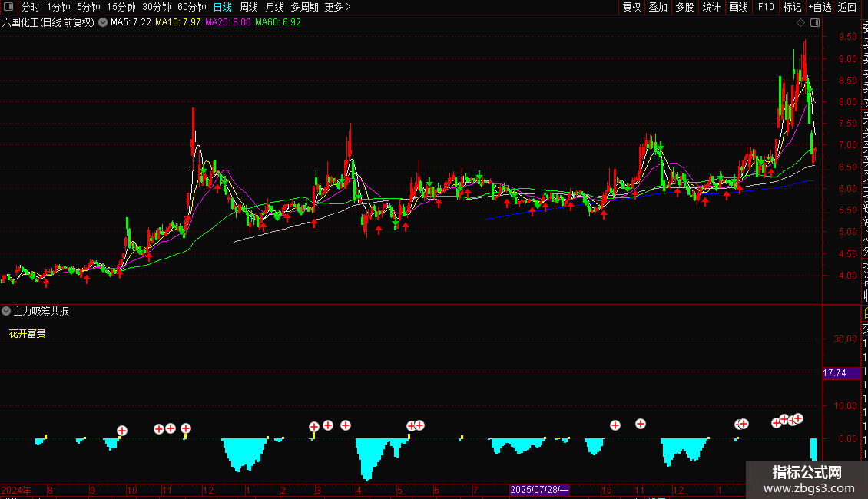Select the 1分钟 period tab
The width and height of the screenshot is (868, 499).
point(58,7)
